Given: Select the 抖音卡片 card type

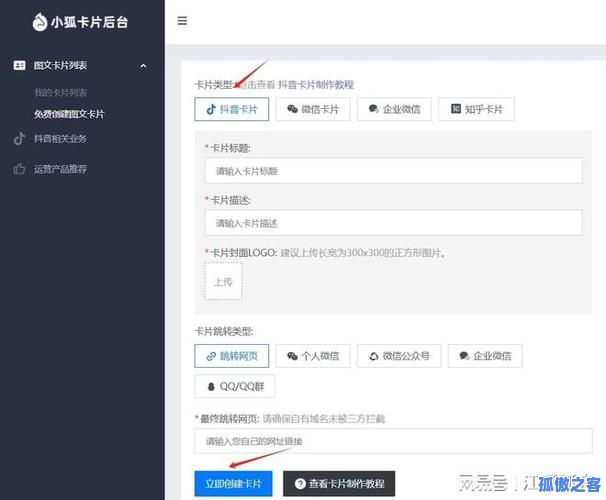Looking at the screenshot, I should point(232,109).
